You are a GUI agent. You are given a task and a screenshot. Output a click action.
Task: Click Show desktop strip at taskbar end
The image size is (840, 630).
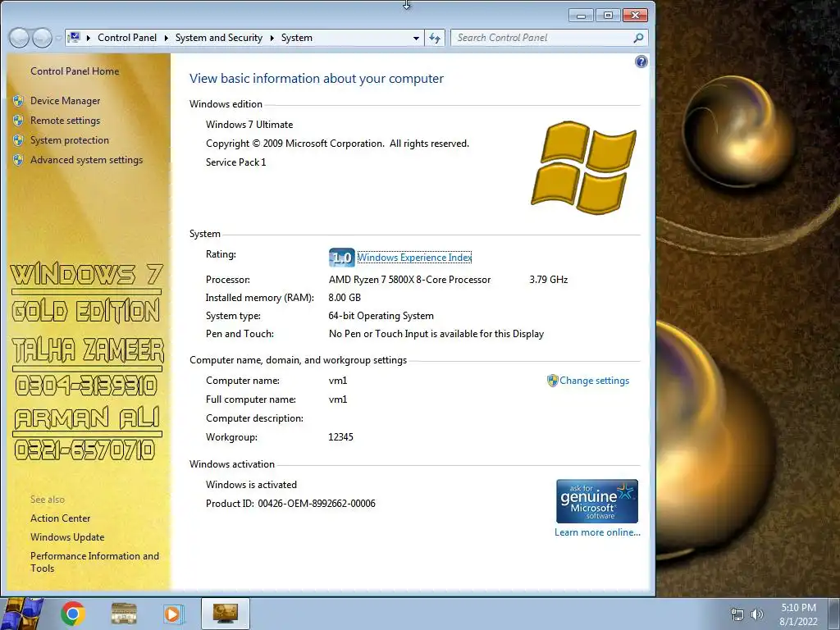(x=835, y=614)
